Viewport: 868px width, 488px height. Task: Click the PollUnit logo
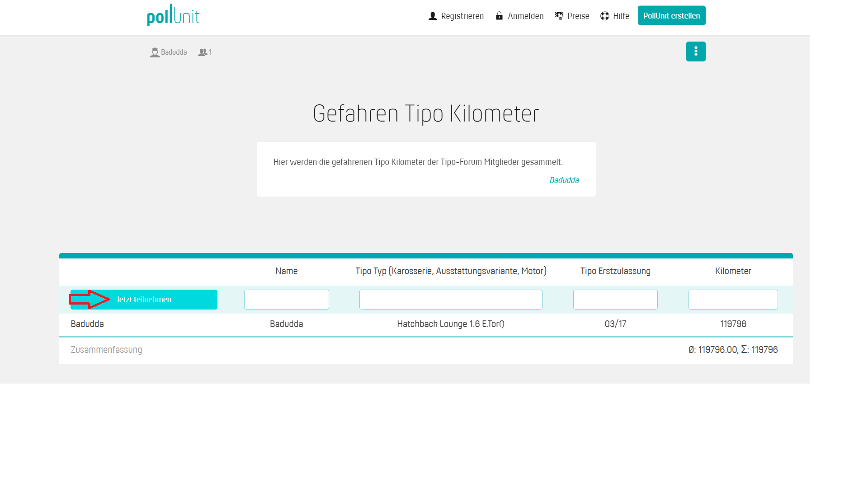click(x=173, y=16)
